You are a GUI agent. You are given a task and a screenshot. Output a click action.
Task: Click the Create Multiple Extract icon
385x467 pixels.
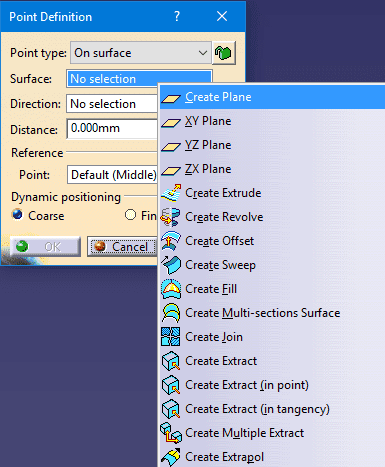click(x=171, y=433)
